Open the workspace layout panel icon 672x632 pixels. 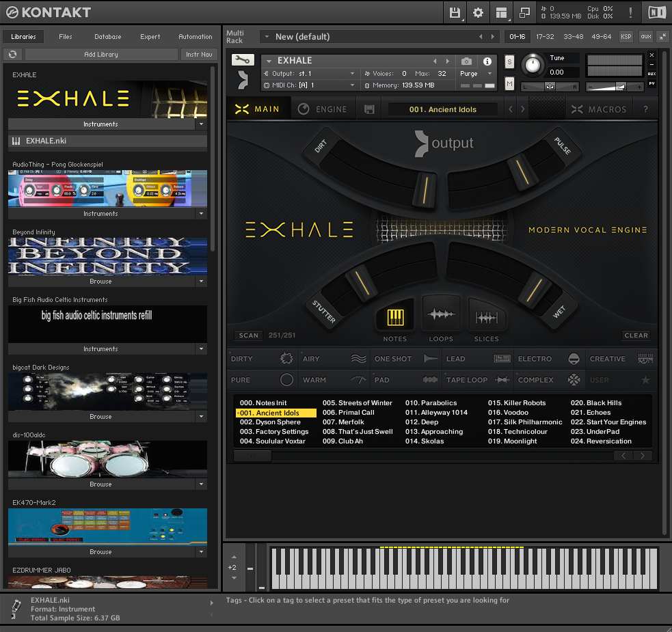click(x=501, y=13)
